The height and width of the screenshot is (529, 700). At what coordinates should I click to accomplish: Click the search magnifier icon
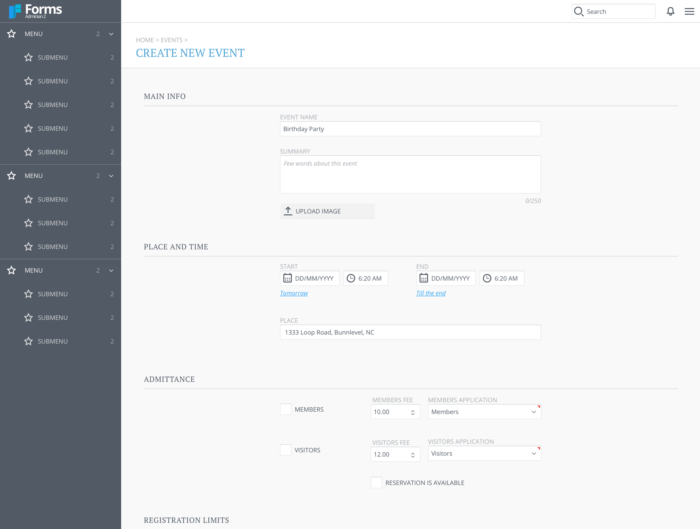579,11
